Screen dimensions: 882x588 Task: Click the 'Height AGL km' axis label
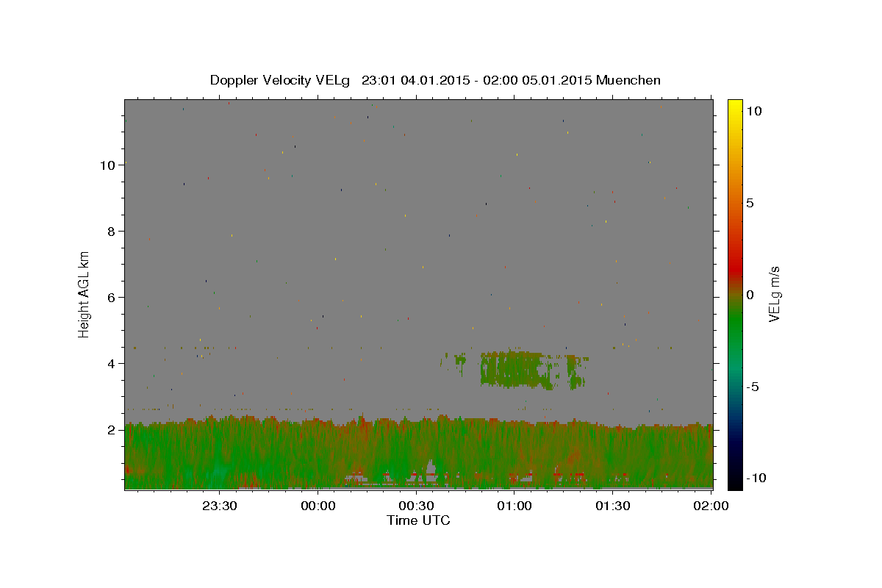tap(84, 293)
